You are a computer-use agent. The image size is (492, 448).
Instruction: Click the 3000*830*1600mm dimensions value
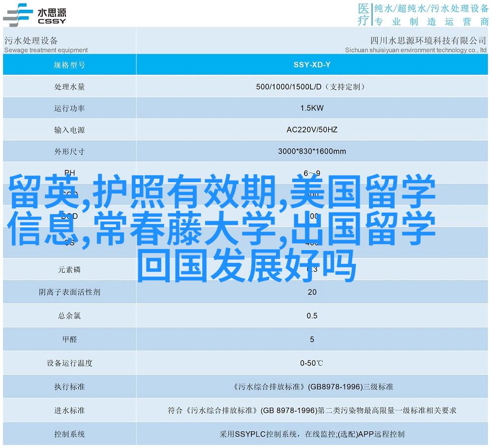[312, 151]
